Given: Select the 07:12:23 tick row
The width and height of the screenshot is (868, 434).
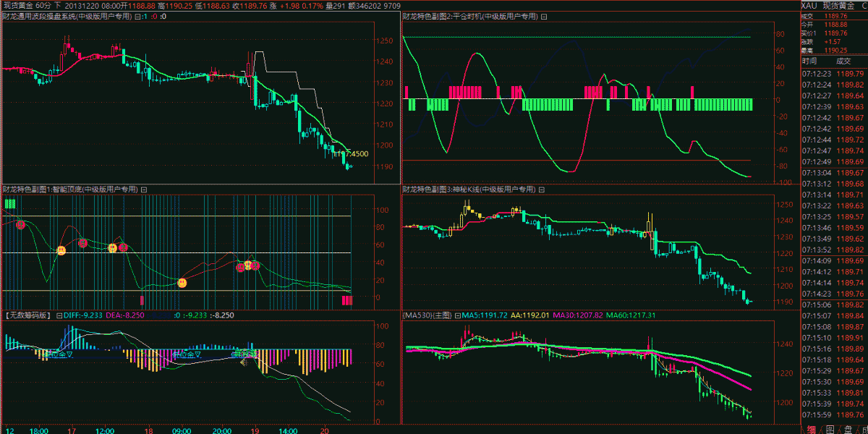Looking at the screenshot, I should tap(833, 74).
